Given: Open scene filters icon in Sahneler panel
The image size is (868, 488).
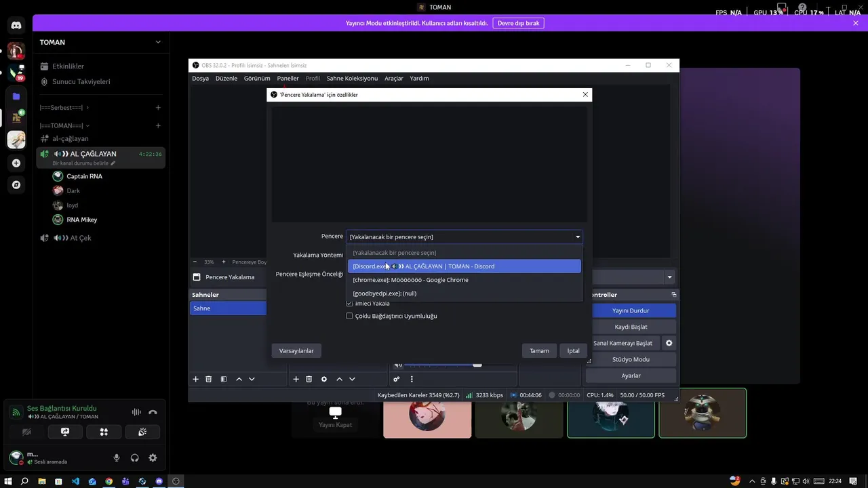Looking at the screenshot, I should (224, 379).
